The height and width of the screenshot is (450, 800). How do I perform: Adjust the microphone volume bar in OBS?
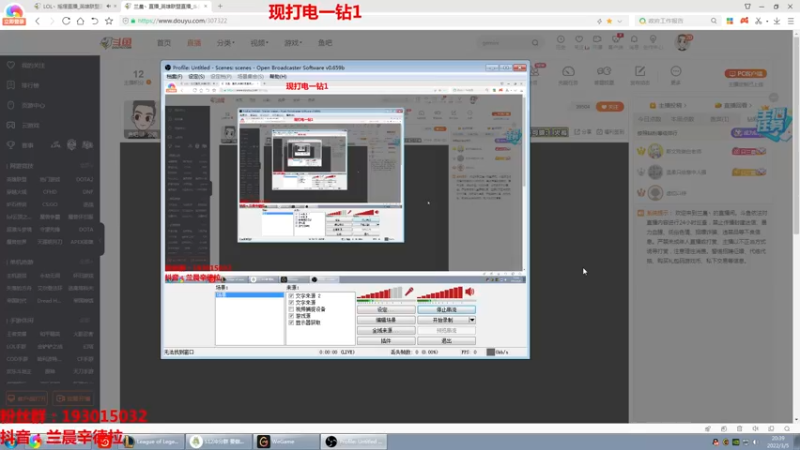click(380, 293)
